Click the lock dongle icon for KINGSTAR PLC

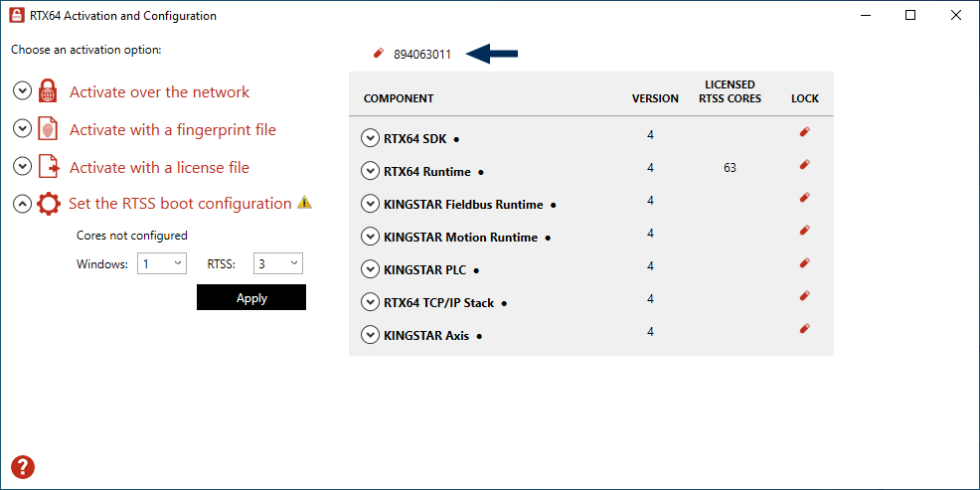click(x=805, y=263)
